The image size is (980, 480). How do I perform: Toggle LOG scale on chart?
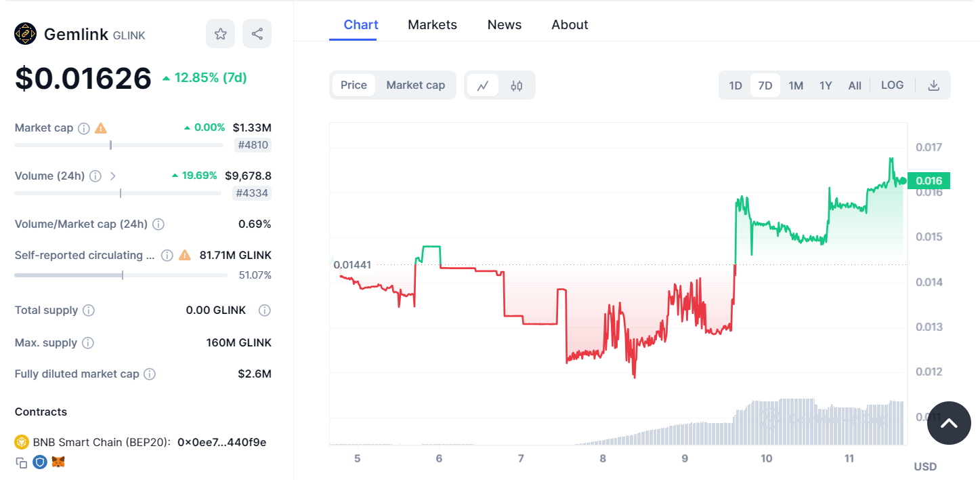[892, 85]
